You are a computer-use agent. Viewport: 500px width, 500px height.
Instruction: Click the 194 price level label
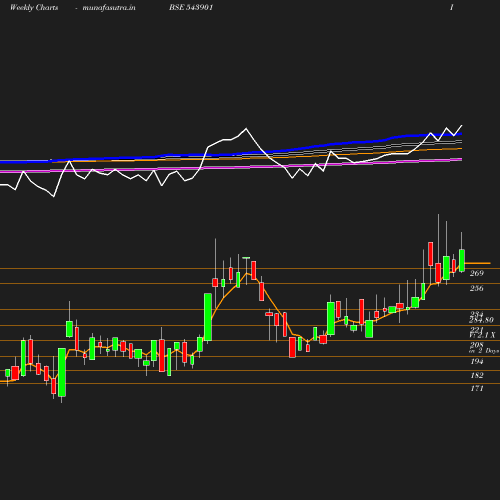tap(477, 361)
